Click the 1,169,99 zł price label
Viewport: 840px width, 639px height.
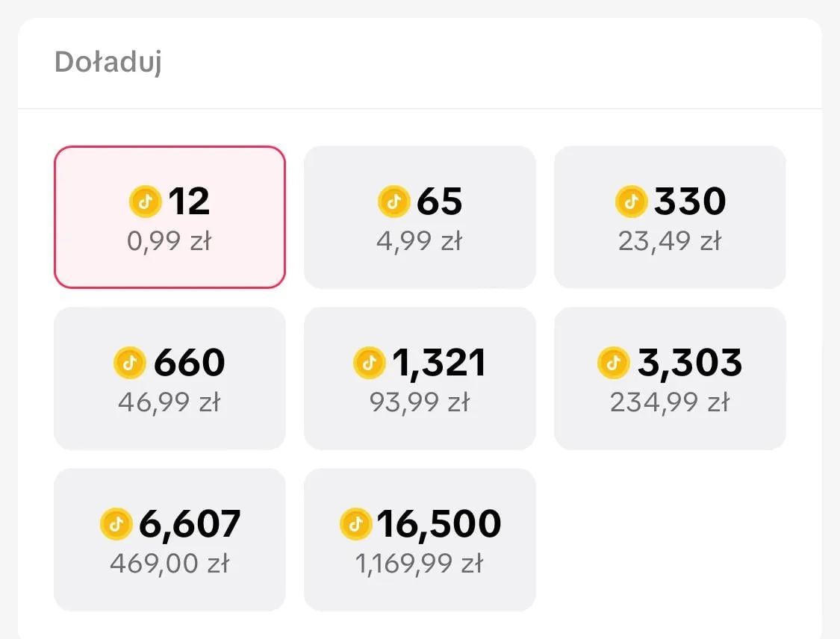coord(420,563)
